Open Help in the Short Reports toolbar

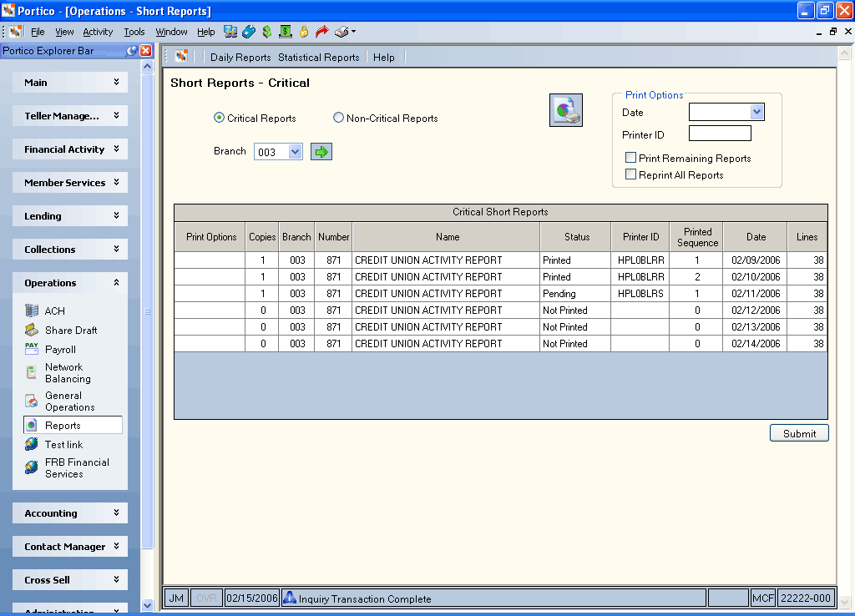click(384, 58)
